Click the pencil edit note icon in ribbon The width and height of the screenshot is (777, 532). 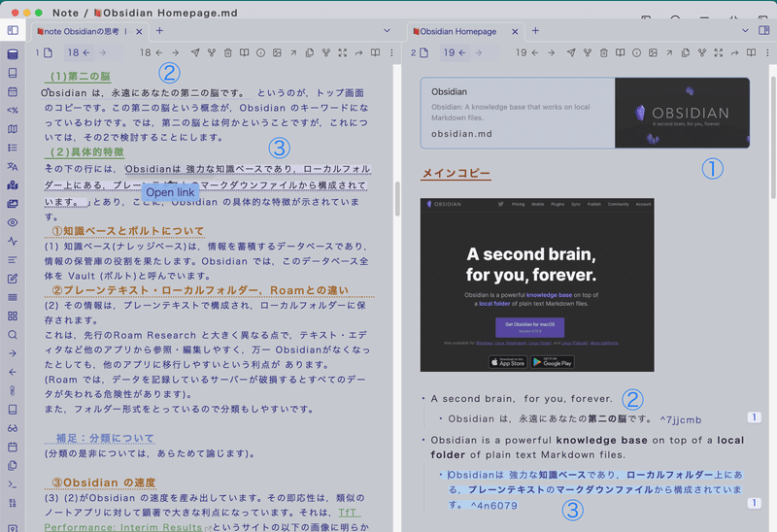tap(13, 279)
